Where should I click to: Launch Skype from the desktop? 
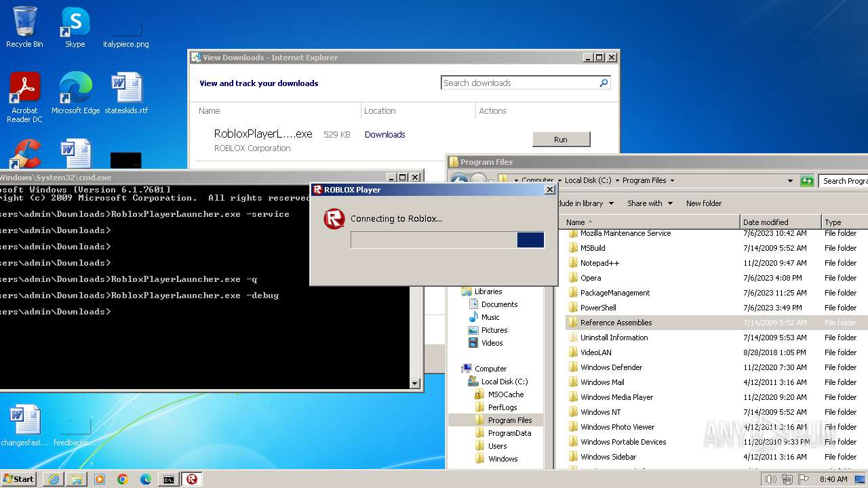[x=75, y=27]
